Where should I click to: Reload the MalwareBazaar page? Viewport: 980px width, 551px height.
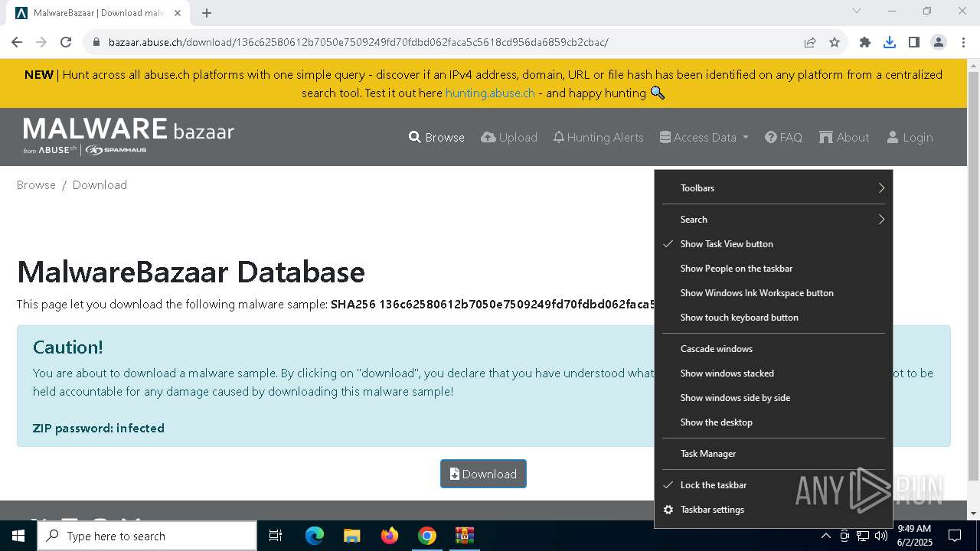point(66,42)
